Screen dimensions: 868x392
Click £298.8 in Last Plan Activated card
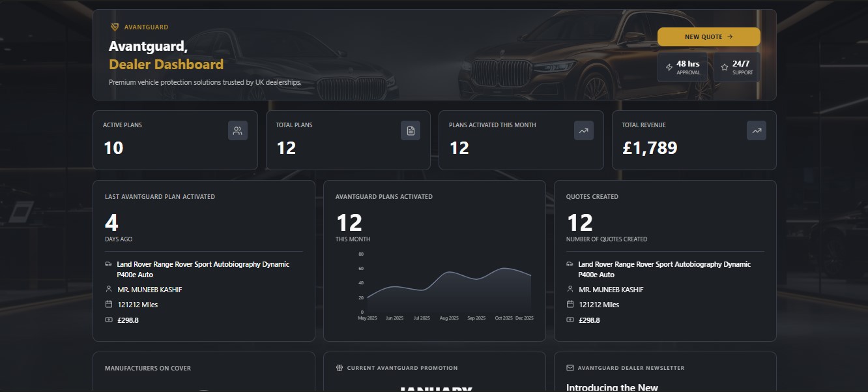click(x=128, y=320)
